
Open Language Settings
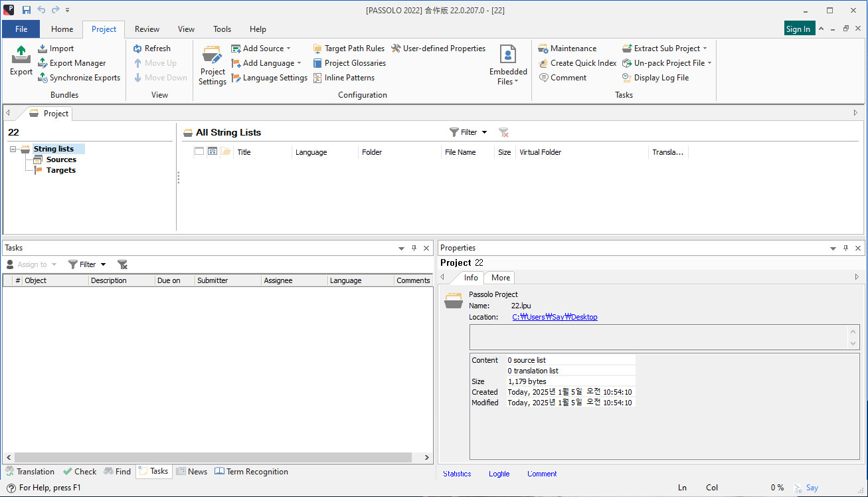point(269,78)
